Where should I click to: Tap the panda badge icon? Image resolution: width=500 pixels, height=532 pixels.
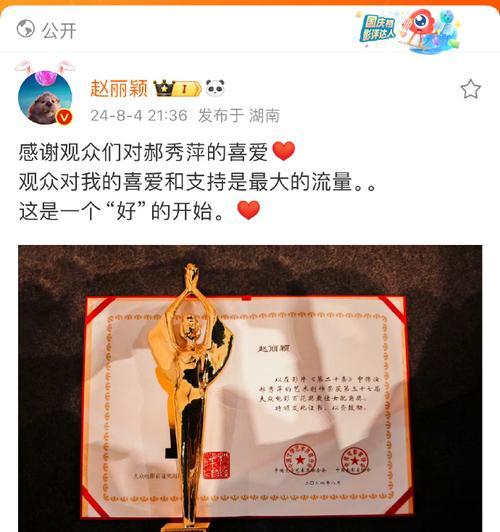click(215, 89)
